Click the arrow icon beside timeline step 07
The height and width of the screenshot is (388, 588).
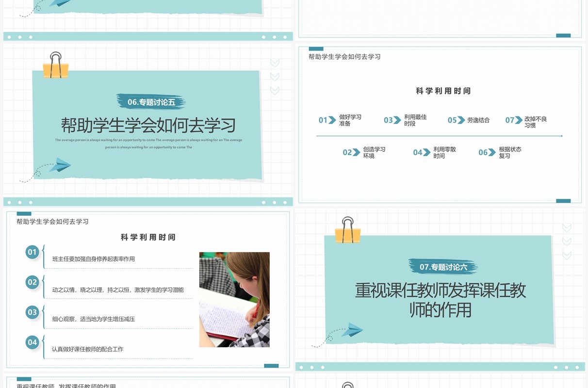tap(519, 120)
